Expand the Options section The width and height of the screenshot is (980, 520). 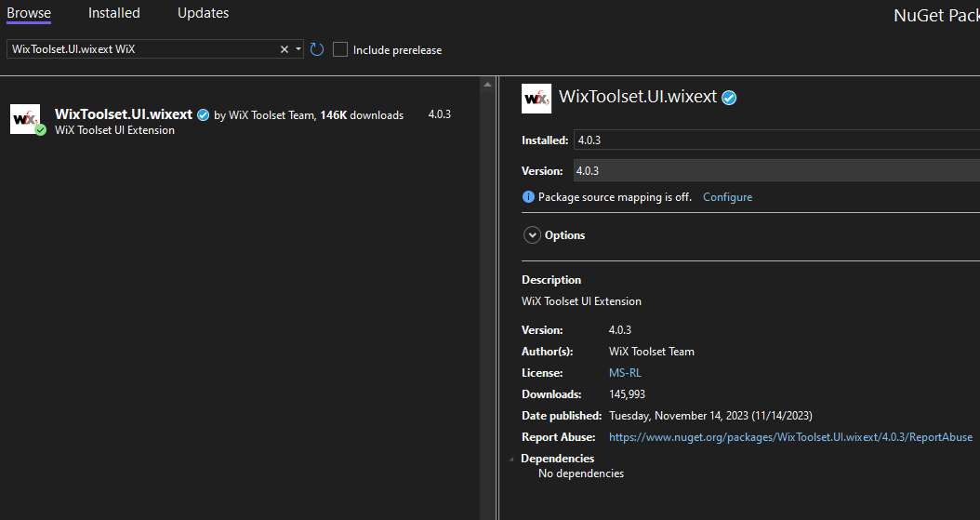(x=533, y=235)
